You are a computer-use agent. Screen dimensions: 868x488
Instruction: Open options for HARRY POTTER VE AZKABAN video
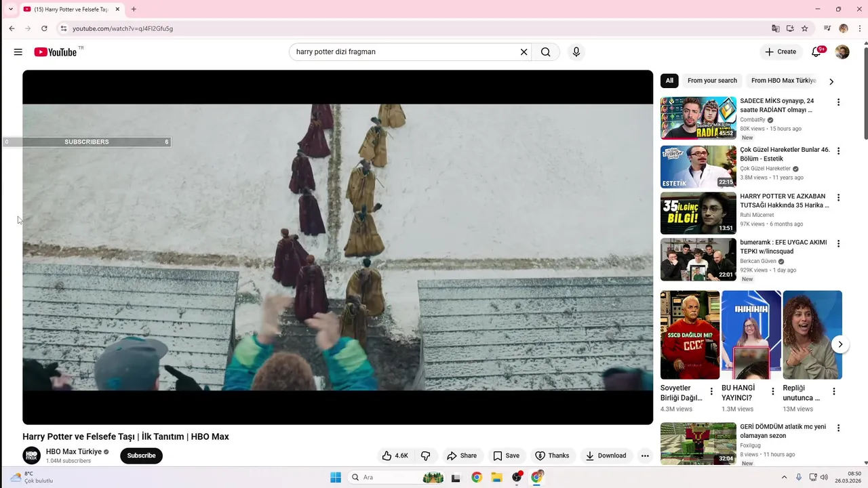(x=838, y=198)
